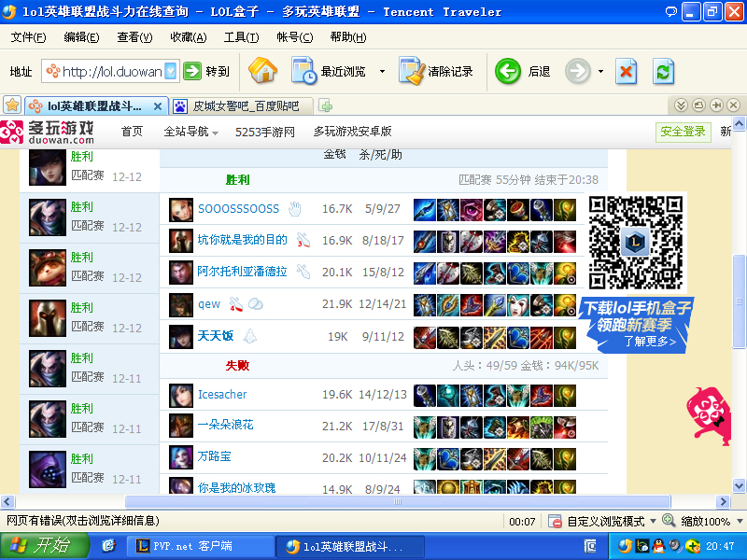Click the 安全登录 login button
This screenshot has height=560, width=747.
684,132
